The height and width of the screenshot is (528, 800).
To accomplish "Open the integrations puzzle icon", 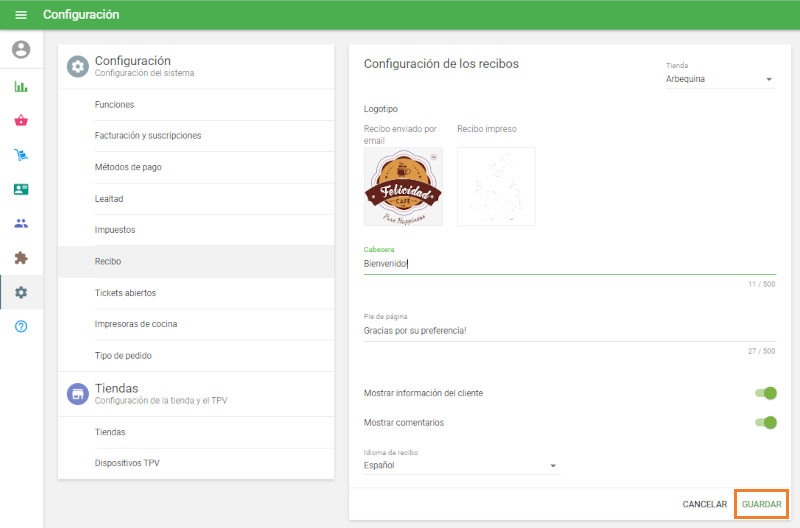I will [21, 258].
